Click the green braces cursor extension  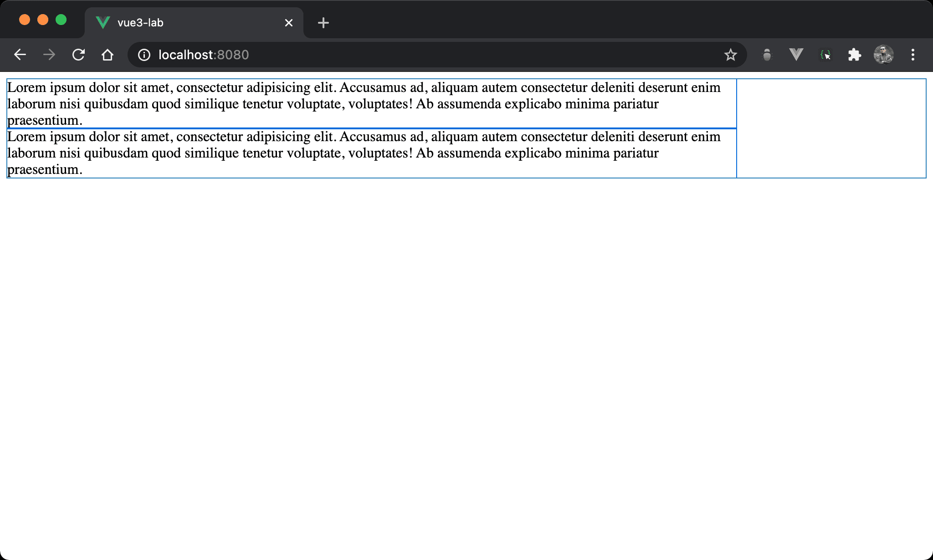click(x=825, y=55)
